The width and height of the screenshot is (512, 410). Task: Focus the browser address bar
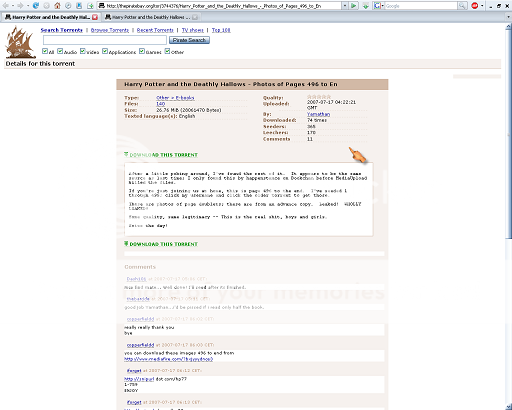coord(223,6)
